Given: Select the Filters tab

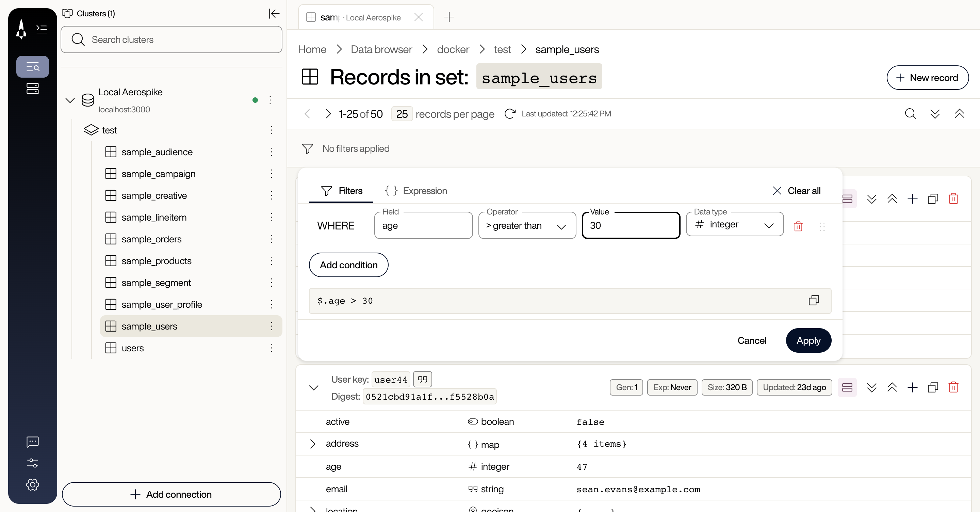Looking at the screenshot, I should (x=341, y=191).
